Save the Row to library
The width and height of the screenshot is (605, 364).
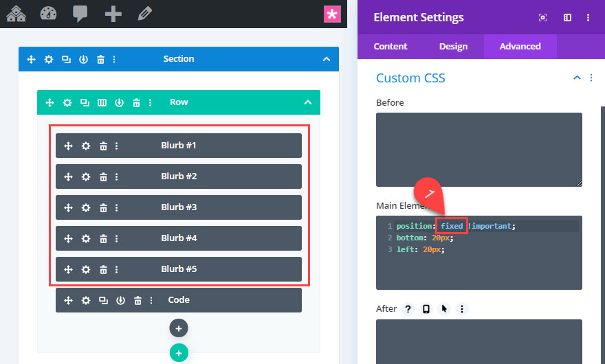(x=119, y=102)
